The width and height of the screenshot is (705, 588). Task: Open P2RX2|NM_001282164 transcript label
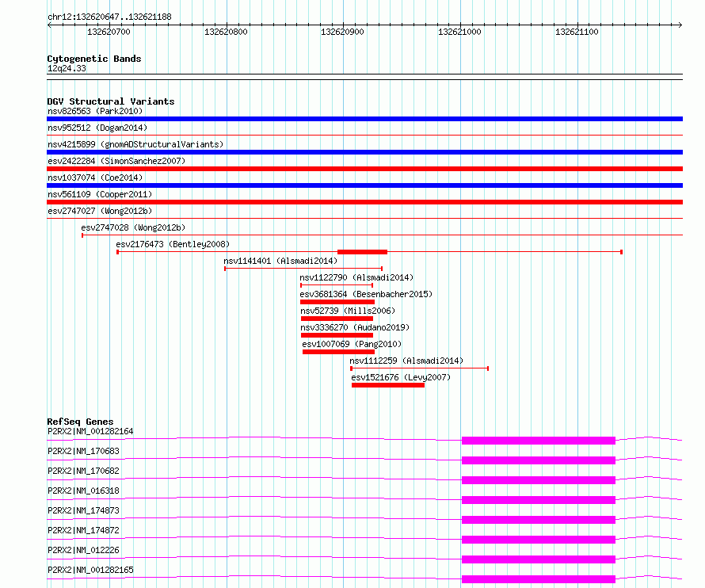(x=90, y=431)
